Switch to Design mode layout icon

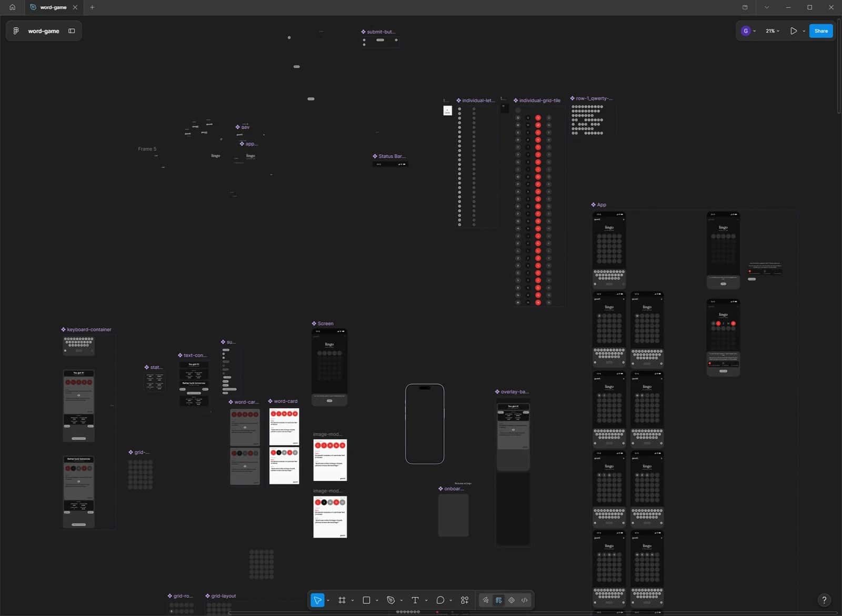click(x=499, y=600)
